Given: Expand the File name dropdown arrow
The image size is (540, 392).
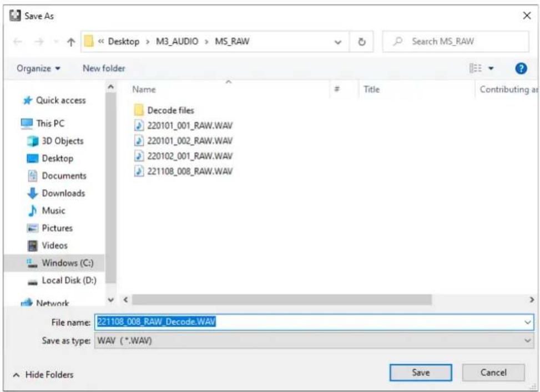Looking at the screenshot, I should click(528, 323).
